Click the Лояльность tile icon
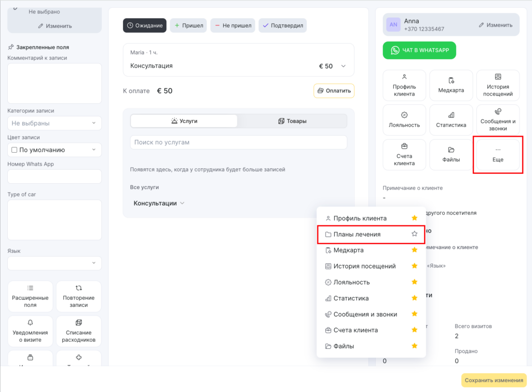 tap(404, 115)
